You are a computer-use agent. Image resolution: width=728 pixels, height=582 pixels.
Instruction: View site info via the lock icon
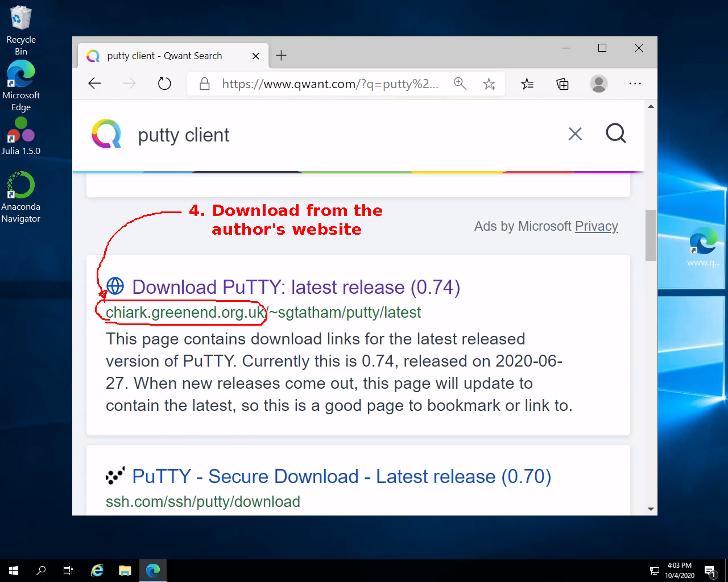tap(205, 84)
